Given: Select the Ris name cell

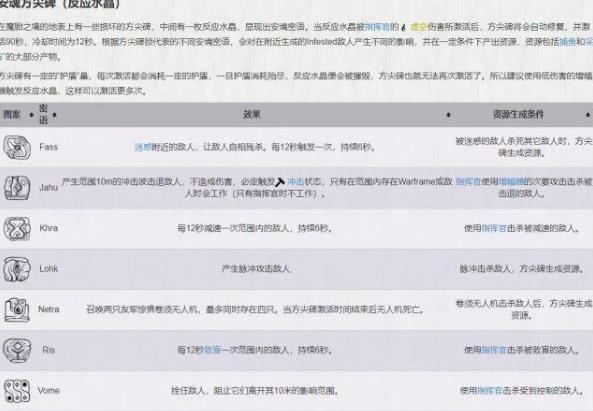Looking at the screenshot, I should 48,350.
